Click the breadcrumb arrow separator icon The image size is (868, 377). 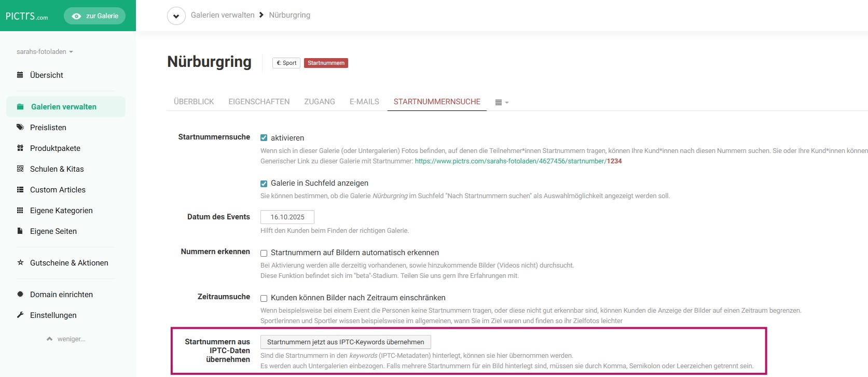tap(261, 15)
